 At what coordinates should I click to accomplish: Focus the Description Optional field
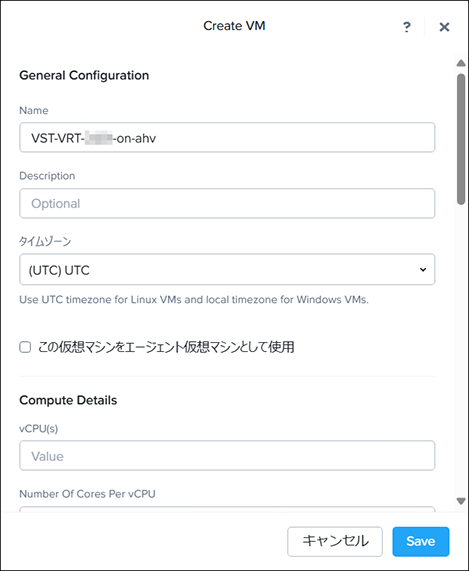pyautogui.click(x=227, y=203)
